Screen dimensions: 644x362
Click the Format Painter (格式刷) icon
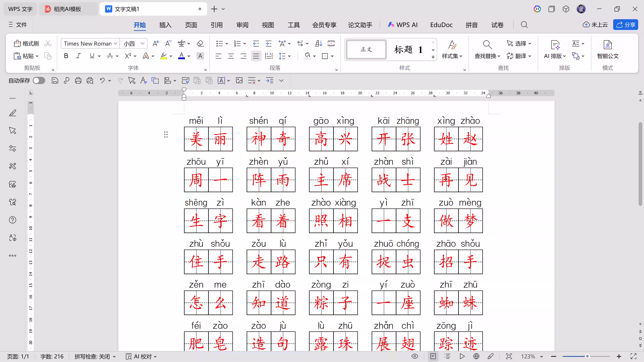point(17,44)
